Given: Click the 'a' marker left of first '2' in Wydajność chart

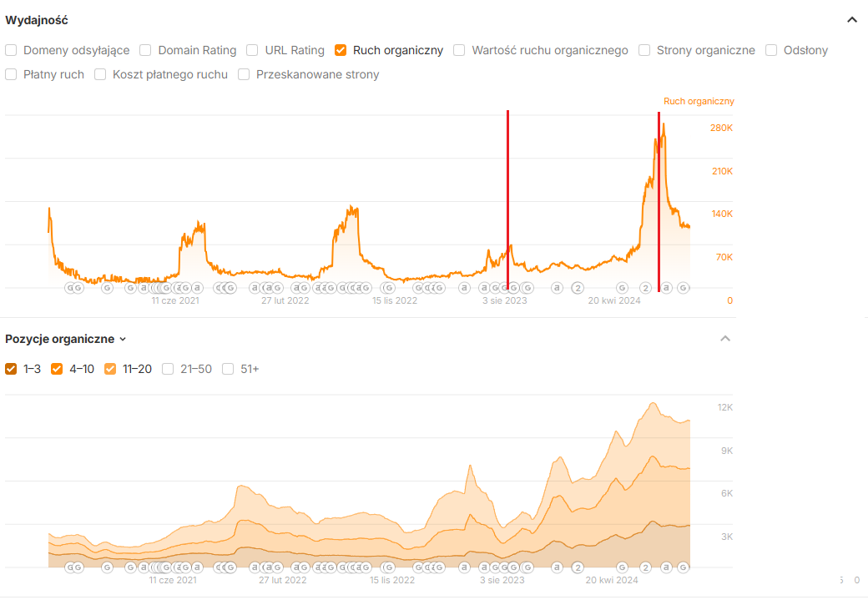Looking at the screenshot, I should (x=557, y=288).
